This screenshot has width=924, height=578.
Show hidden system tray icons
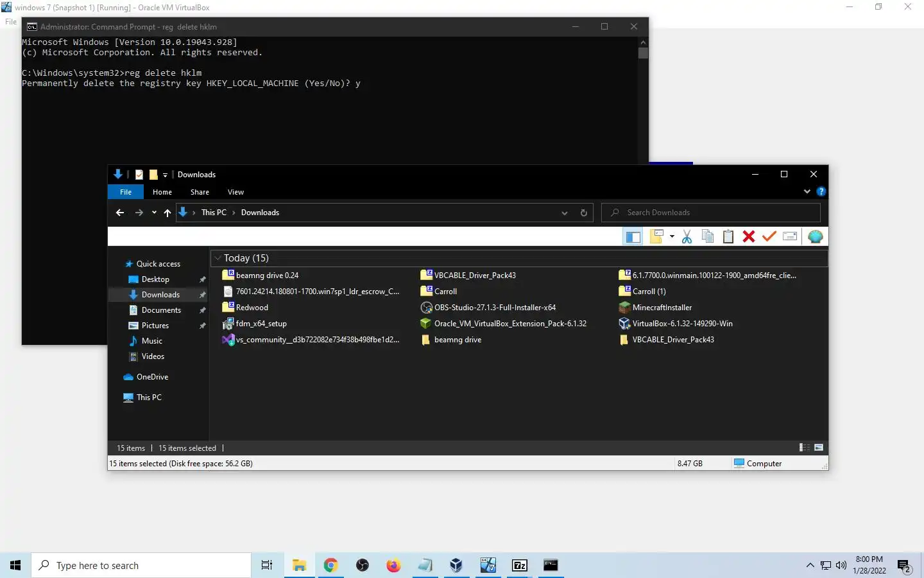(x=810, y=565)
